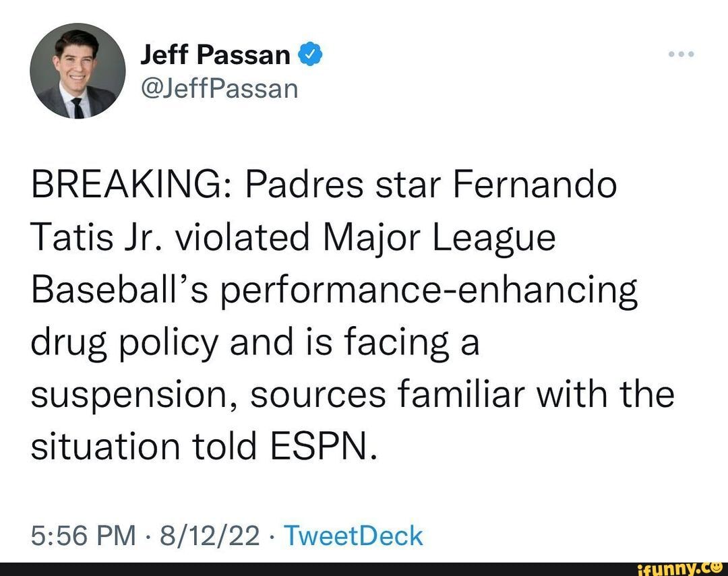This screenshot has height=576, width=728.
Task: Click the @JeffPassan handle
Action: (218, 89)
